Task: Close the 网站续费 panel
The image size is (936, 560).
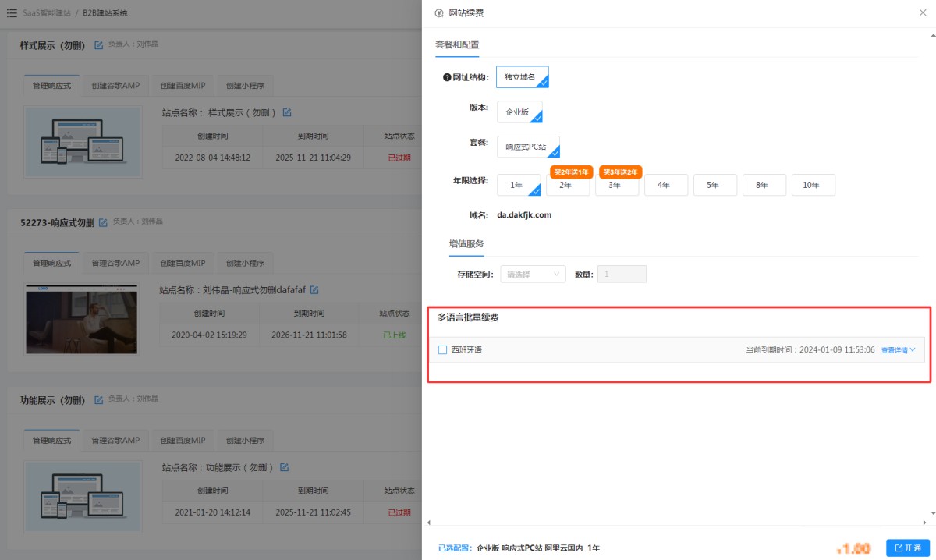Action: [924, 13]
